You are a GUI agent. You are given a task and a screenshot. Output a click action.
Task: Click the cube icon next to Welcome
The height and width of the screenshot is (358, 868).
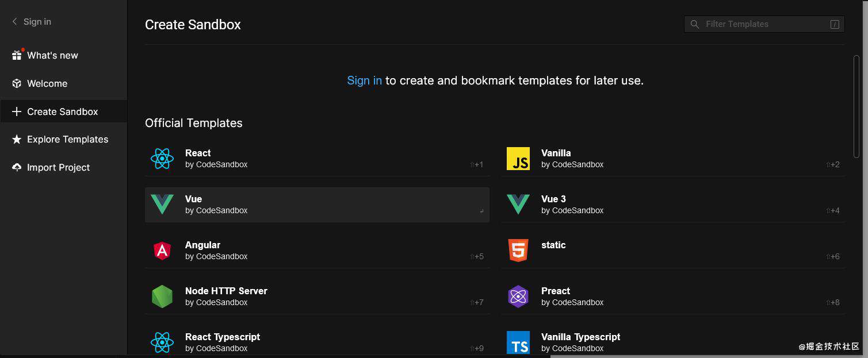(17, 83)
